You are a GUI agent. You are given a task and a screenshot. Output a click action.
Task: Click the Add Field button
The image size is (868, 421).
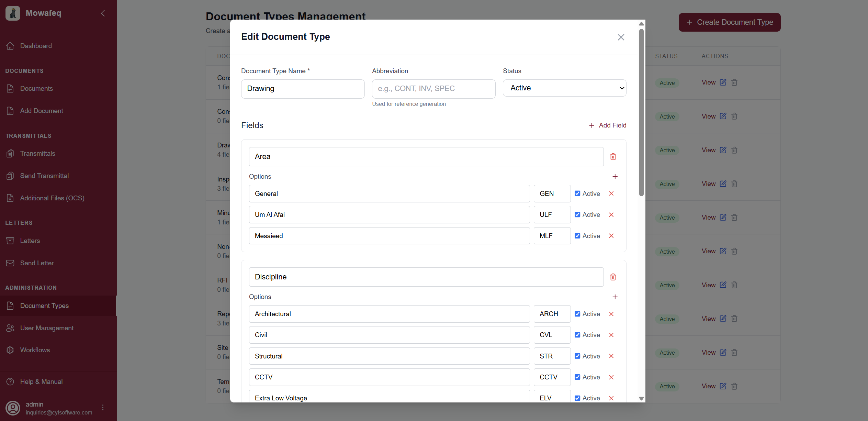point(607,125)
